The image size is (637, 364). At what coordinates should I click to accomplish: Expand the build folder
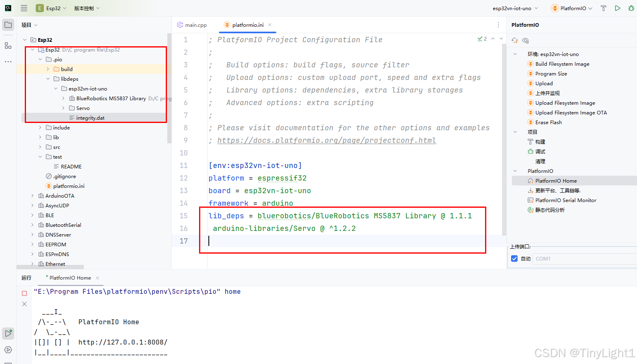pos(48,69)
